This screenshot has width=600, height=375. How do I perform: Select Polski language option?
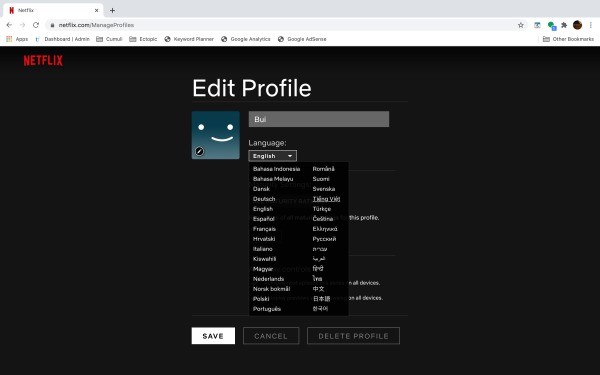click(261, 299)
